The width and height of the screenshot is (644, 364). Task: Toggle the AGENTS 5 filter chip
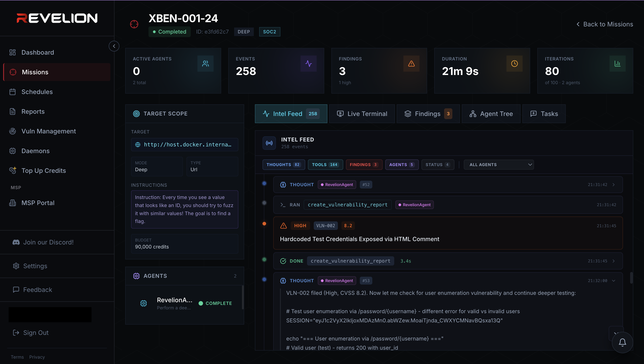[402, 165]
